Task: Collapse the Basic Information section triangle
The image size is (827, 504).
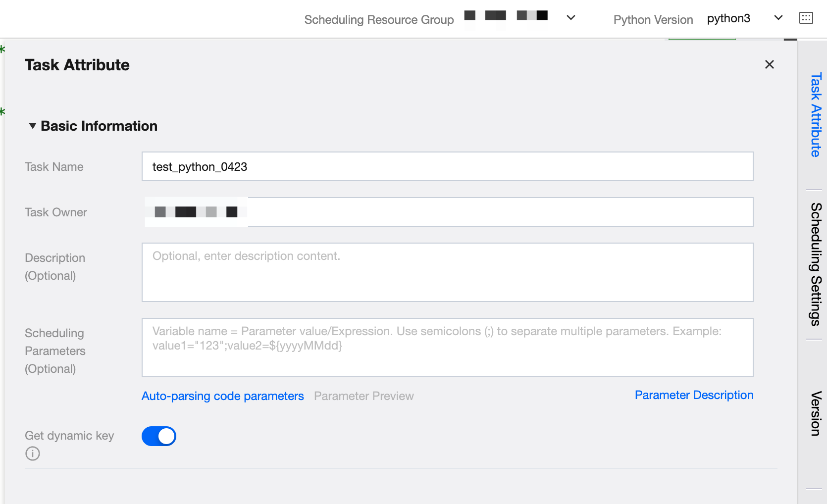Action: [33, 126]
